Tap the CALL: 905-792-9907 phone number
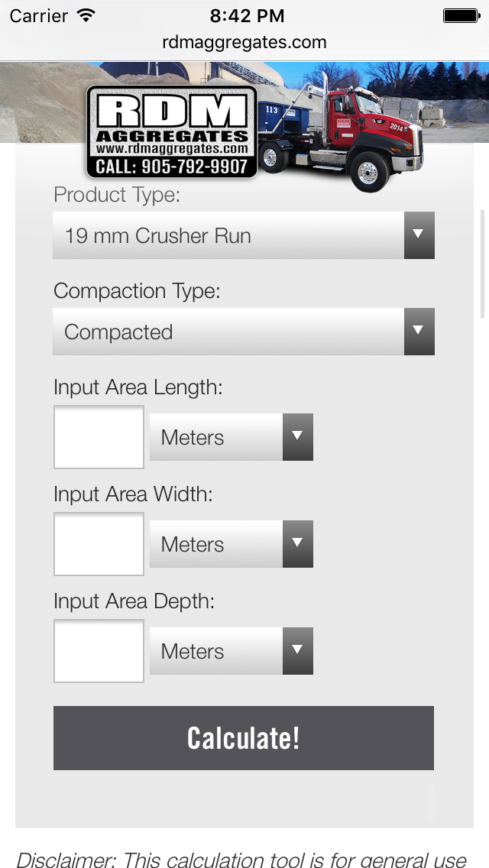 click(172, 166)
